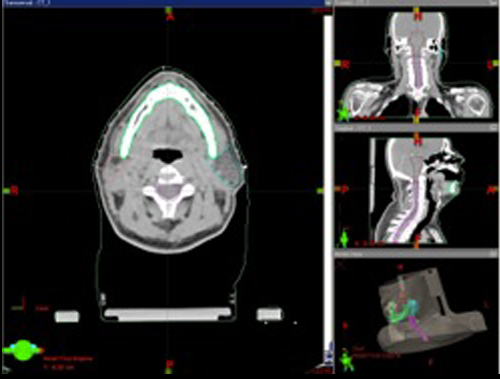500x379 pixels.
Task: Maximize the frontal view via its corner button
Action: point(493,3)
